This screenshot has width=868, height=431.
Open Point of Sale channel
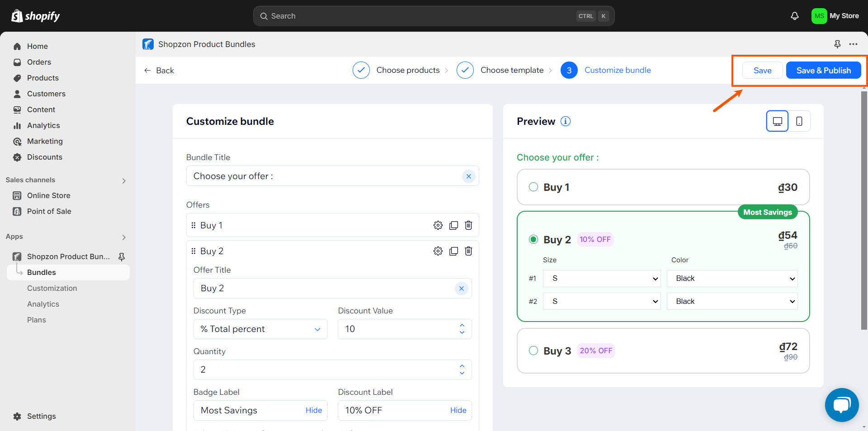pyautogui.click(x=49, y=211)
